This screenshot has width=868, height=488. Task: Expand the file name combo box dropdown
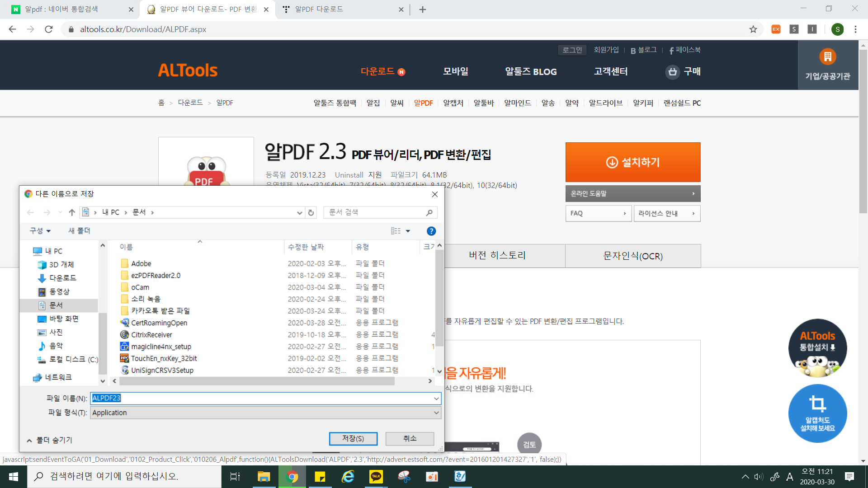click(436, 399)
